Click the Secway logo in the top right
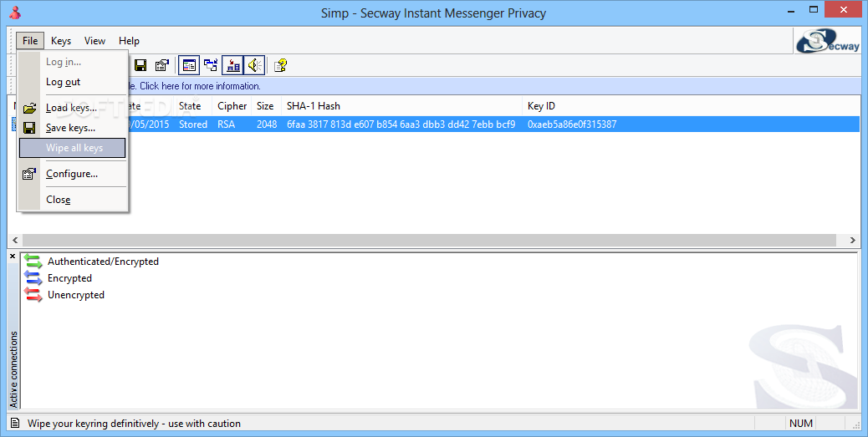This screenshot has height=437, width=868. click(828, 41)
